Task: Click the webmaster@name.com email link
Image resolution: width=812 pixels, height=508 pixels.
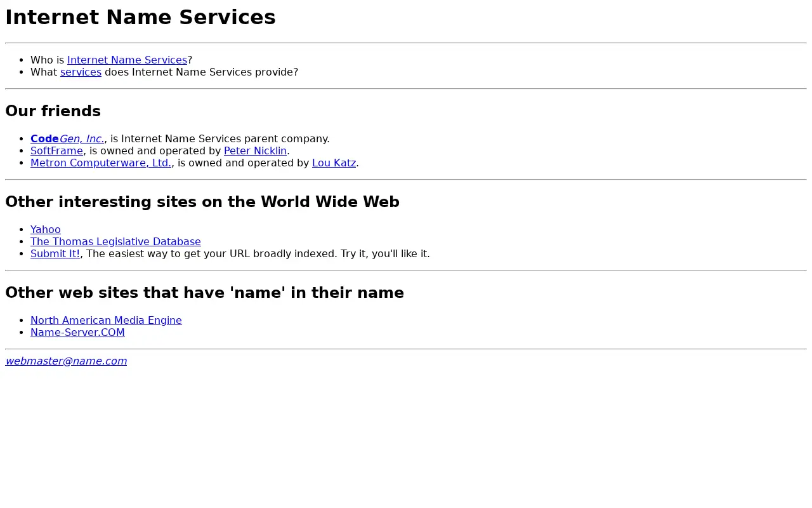Action: 66,361
